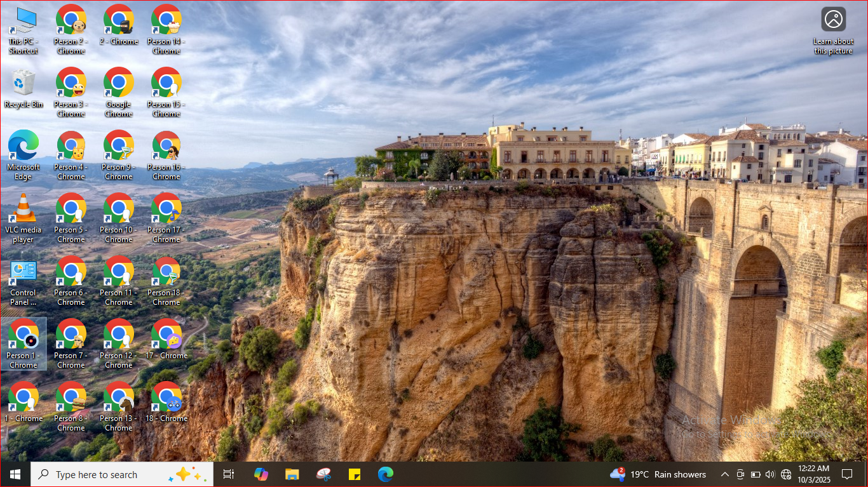Select the 17 - Chrome shortcut
868x487 pixels.
(x=166, y=340)
